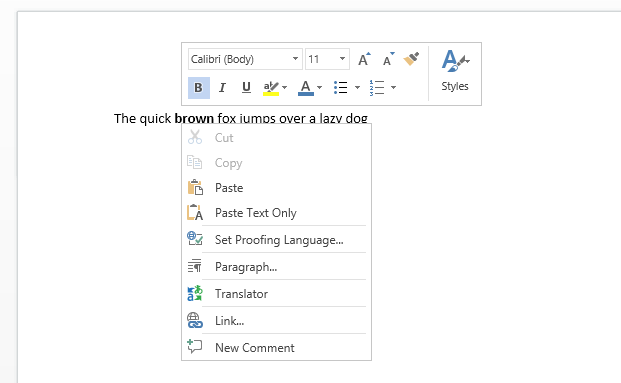
Task: Apply numbered list formatting
Action: click(376, 88)
